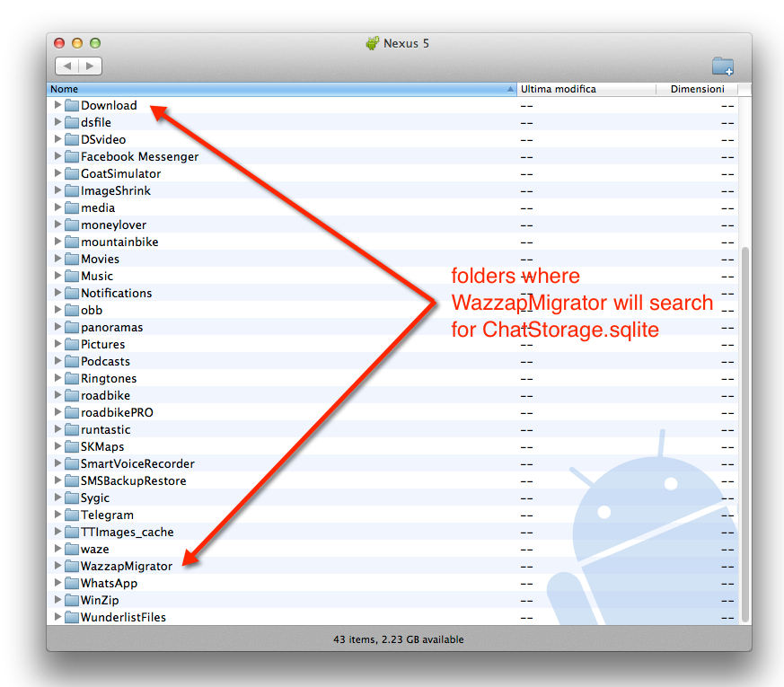Click the Ringtones folder icon
This screenshot has width=784, height=687.
point(72,378)
